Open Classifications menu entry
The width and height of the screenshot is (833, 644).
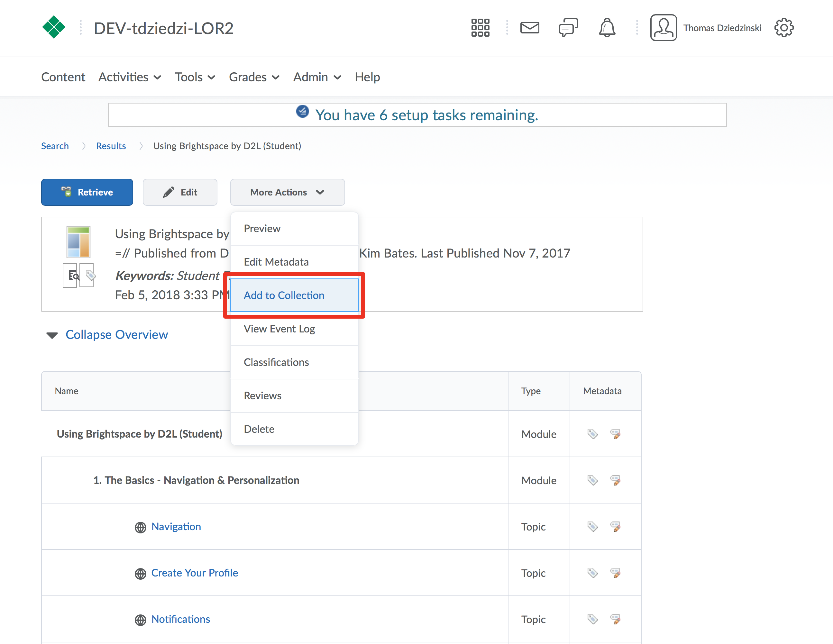coord(295,362)
